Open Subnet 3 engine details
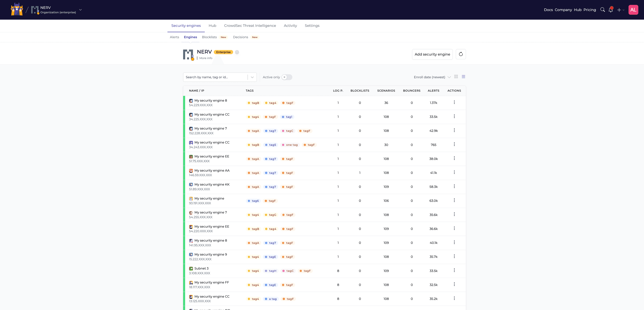The height and width of the screenshot is (310, 644). click(x=201, y=269)
